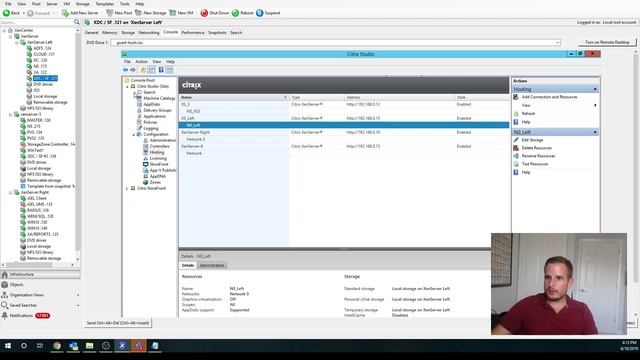Open Windows Start menu on the taskbar

tap(8, 346)
